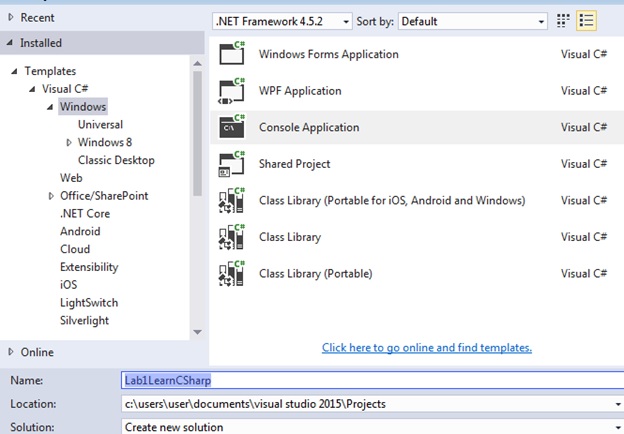Screen dimensions: 624x434
Task: Switch to small icons grid view
Action: pyautogui.click(x=563, y=21)
